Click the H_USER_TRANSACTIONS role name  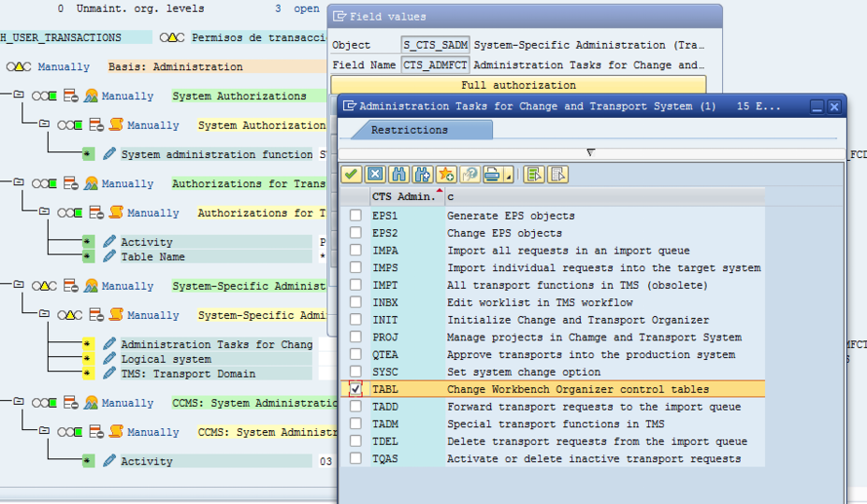pyautogui.click(x=61, y=37)
